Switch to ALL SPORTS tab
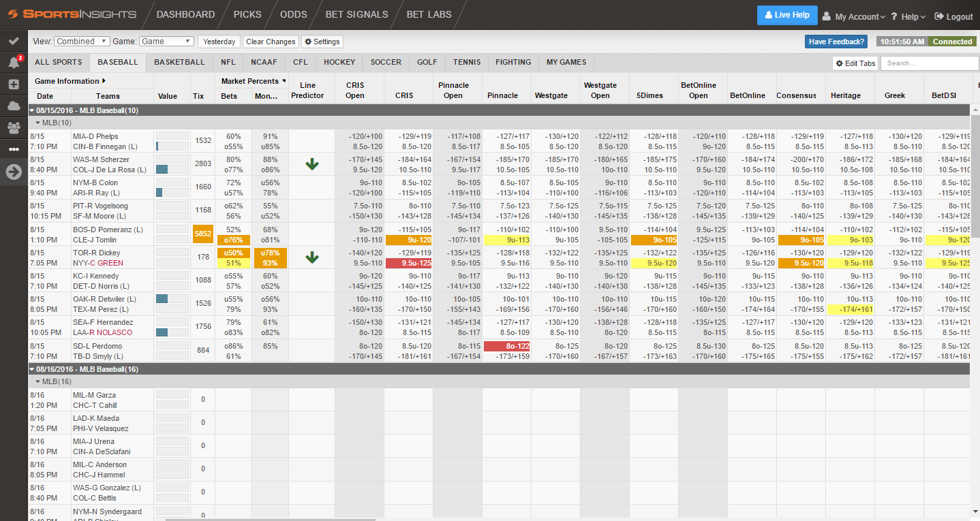Screen dimensions: 980x521 pyautogui.click(x=59, y=62)
